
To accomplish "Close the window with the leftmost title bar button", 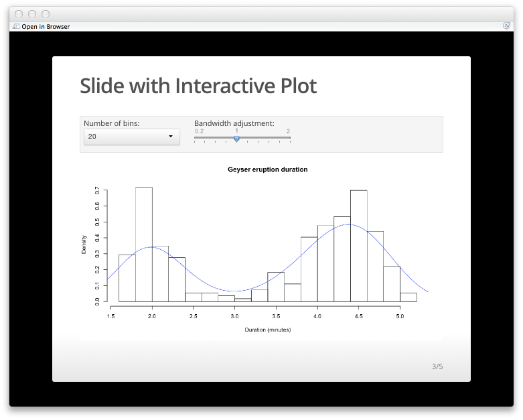I will click(x=18, y=14).
